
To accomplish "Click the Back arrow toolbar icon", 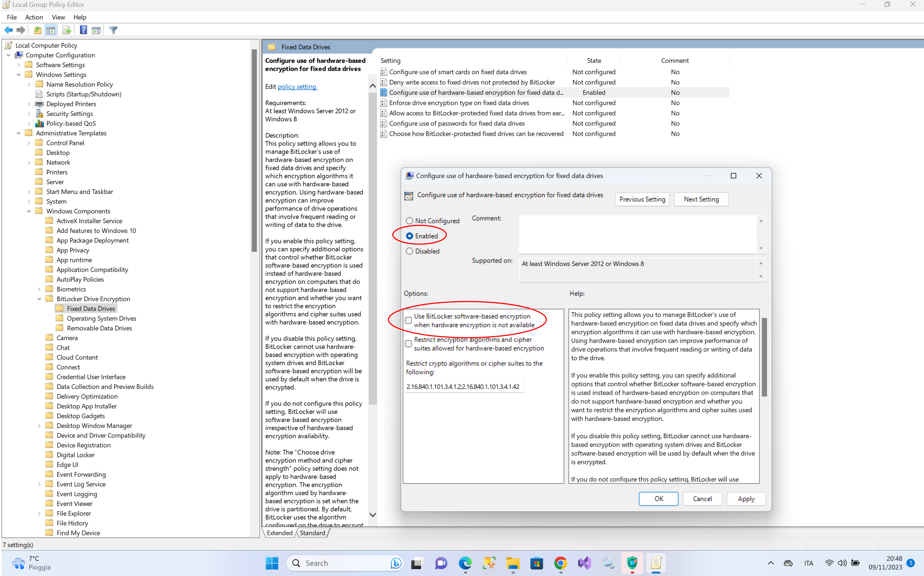I will 8,30.
